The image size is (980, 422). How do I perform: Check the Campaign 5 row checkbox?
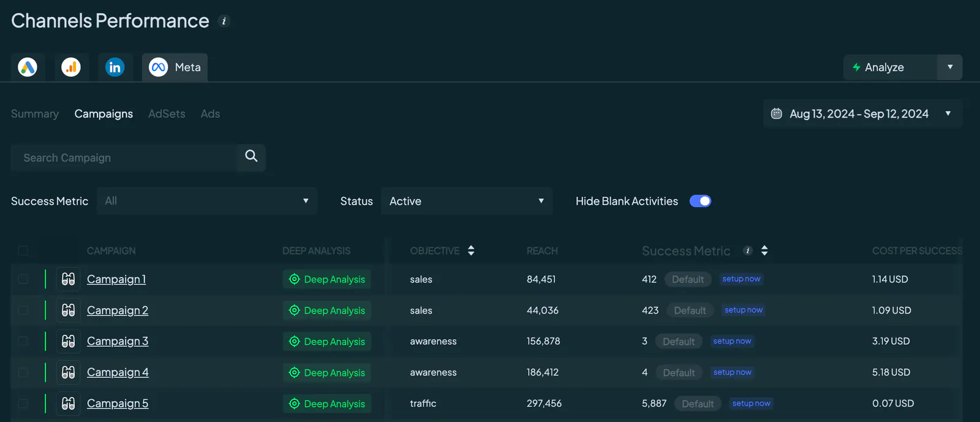(23, 404)
